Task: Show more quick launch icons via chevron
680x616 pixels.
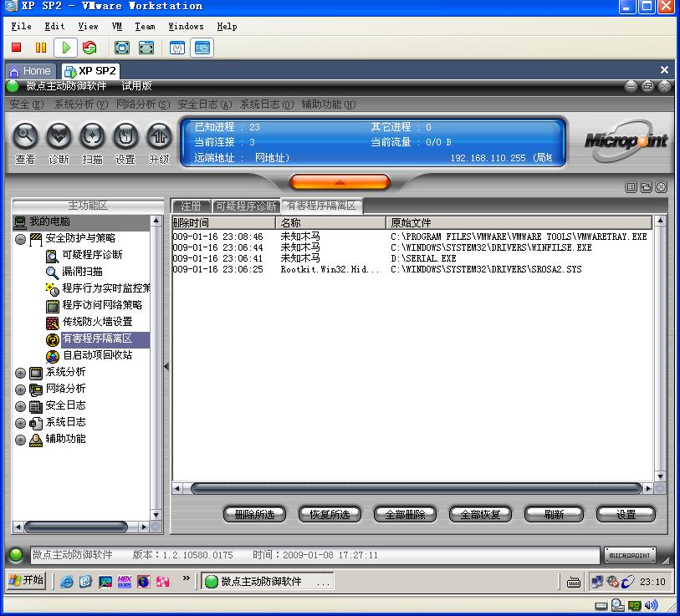Action: pyautogui.click(x=186, y=578)
